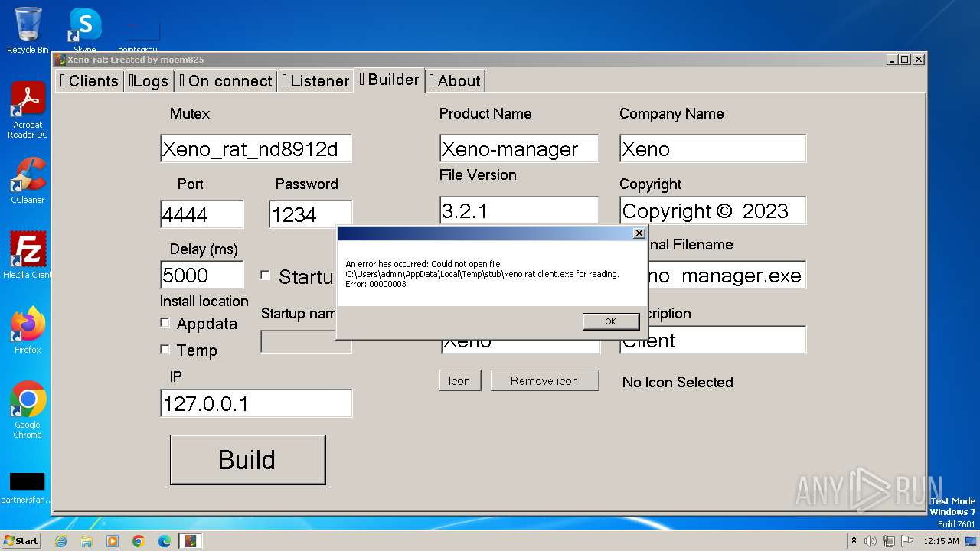Launch Skype desktop shortcut
The width and height of the screenshot is (980, 551).
[x=85, y=31]
